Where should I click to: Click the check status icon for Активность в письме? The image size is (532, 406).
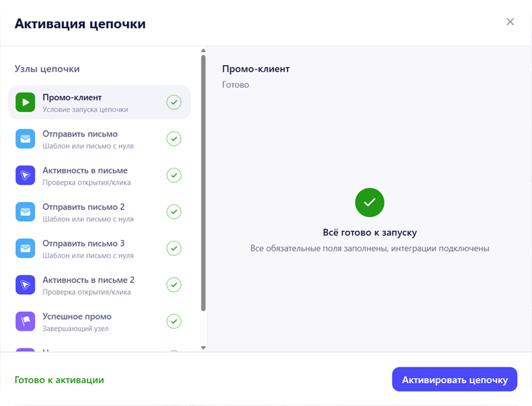(174, 175)
